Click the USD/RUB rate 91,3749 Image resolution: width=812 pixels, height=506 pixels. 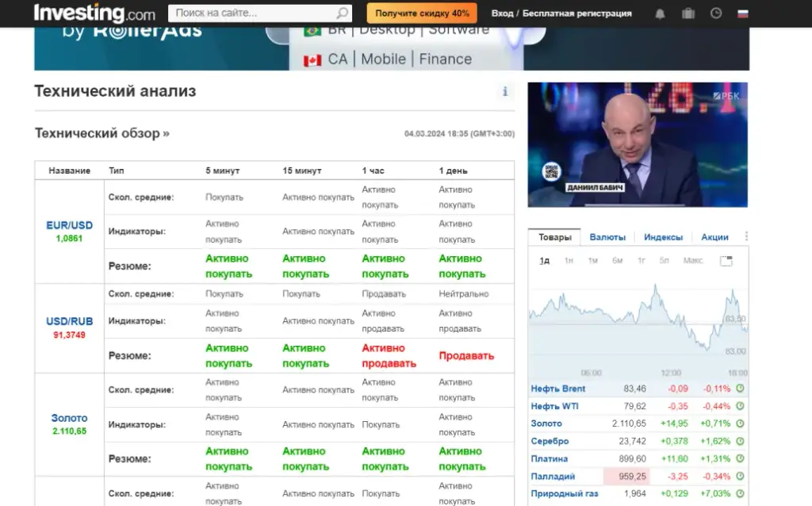(x=70, y=335)
